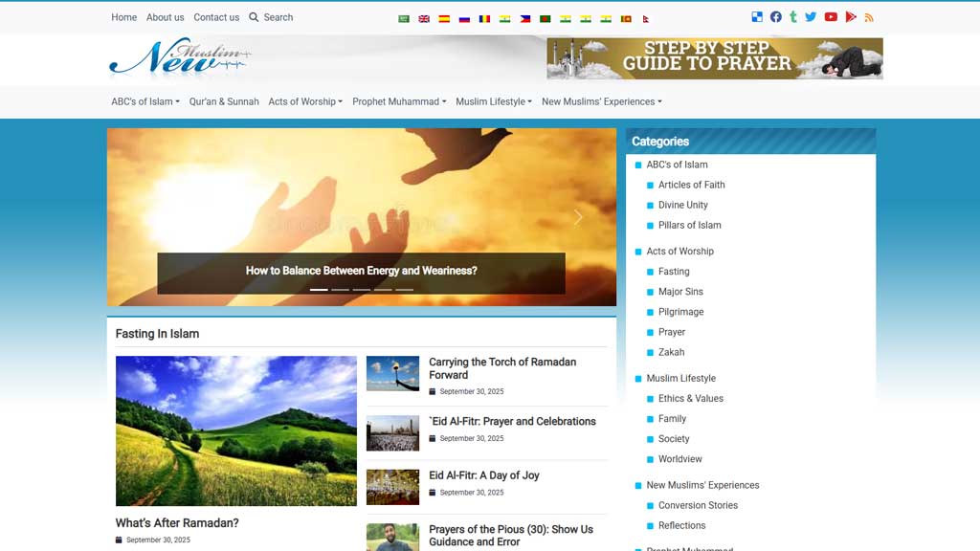Viewport: 980px width, 551px height.
Task: Expand the ABC's of Islam menu
Action: [145, 101]
